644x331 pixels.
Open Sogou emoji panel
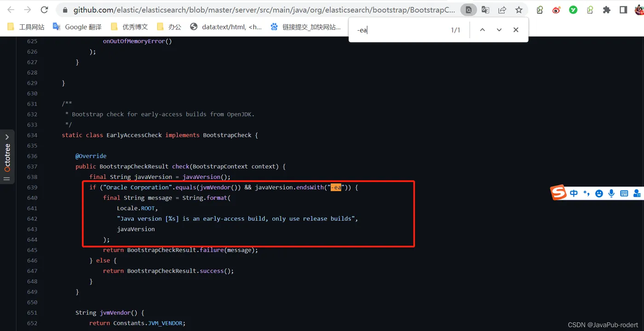[599, 194]
